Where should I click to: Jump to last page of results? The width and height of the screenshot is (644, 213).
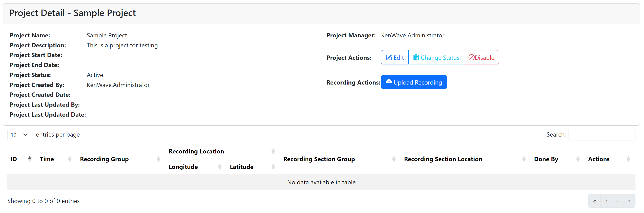tap(629, 201)
